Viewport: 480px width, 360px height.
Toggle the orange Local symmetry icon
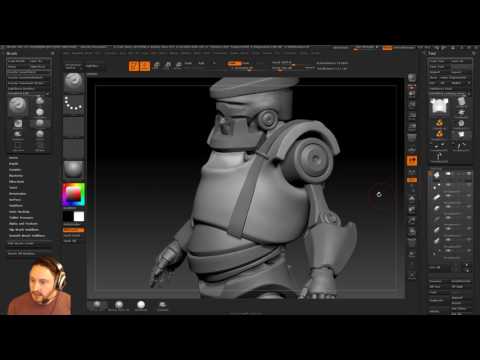click(412, 161)
